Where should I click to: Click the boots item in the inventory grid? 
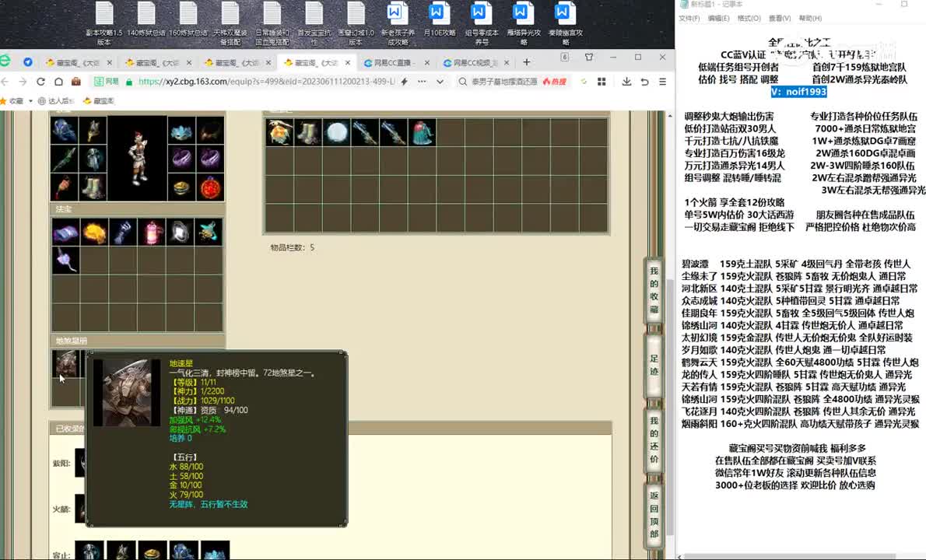tap(307, 133)
